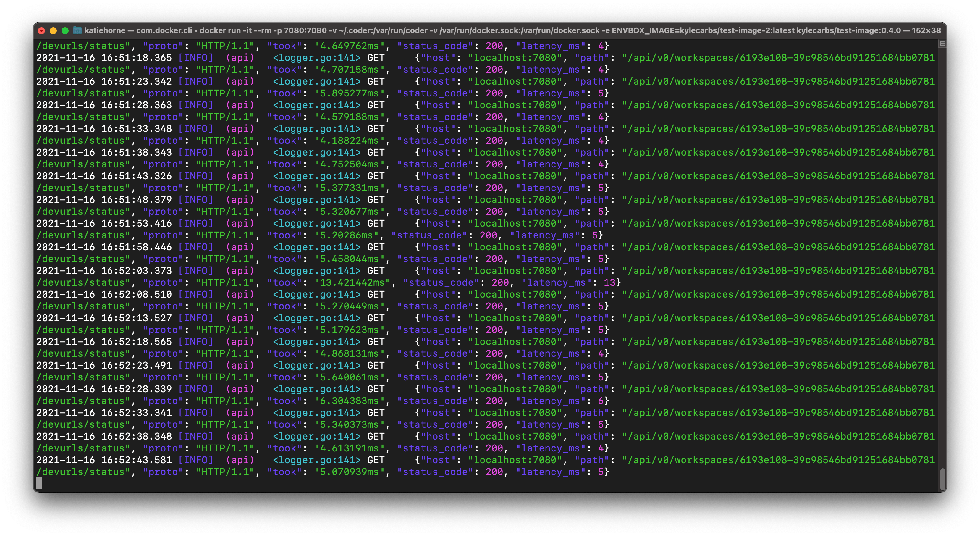Zoom the terminal with green button

coord(65,30)
